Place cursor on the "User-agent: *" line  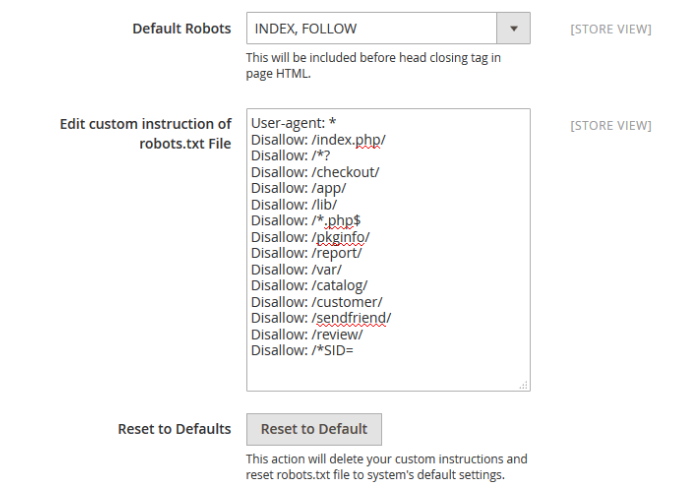click(294, 123)
